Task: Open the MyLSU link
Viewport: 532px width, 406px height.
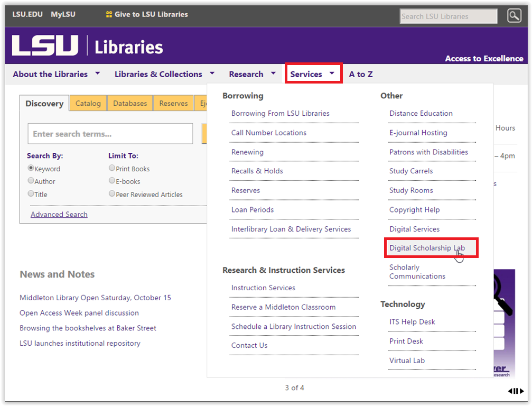Action: tap(63, 14)
